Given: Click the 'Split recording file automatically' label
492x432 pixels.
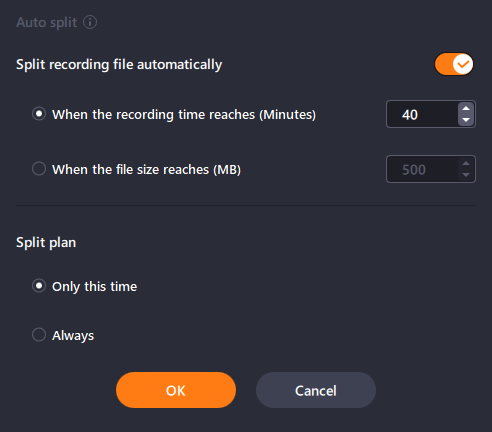Looking at the screenshot, I should tap(119, 65).
